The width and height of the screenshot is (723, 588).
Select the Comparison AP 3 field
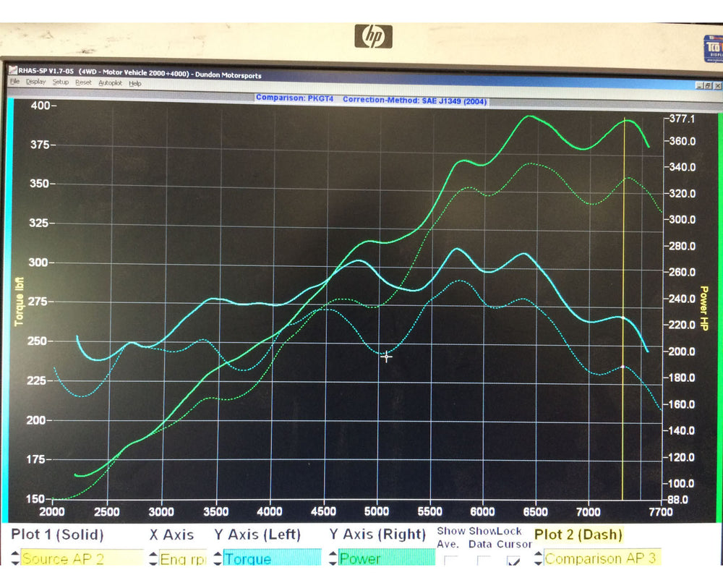602,558
